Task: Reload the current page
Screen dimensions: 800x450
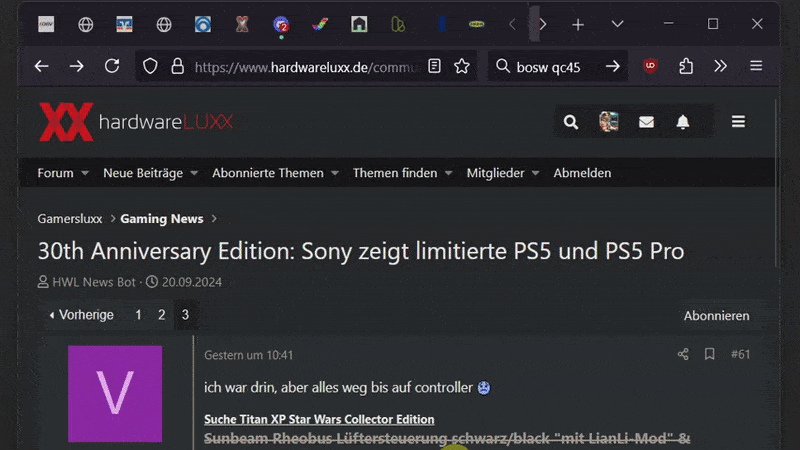Action: pyautogui.click(x=112, y=66)
